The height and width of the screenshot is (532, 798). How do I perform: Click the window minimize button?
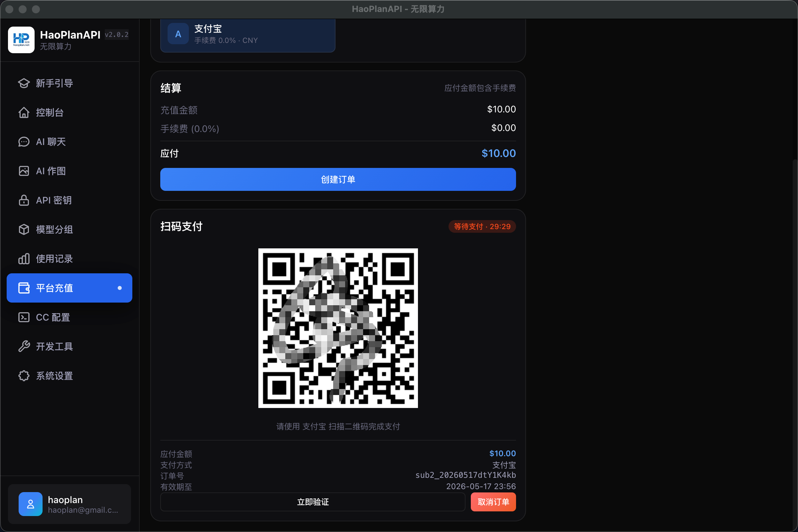click(x=23, y=9)
